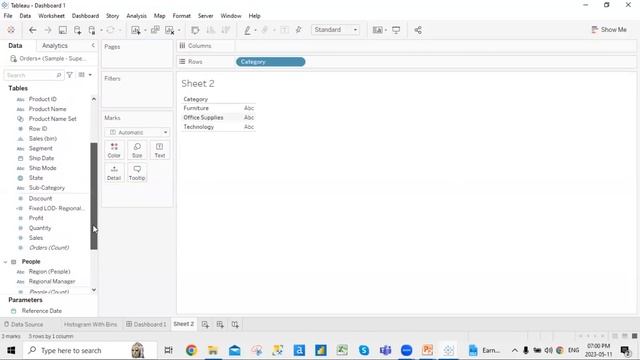Click the Category pill on Rows
Viewport: 640px width, 360px height.
(271, 62)
